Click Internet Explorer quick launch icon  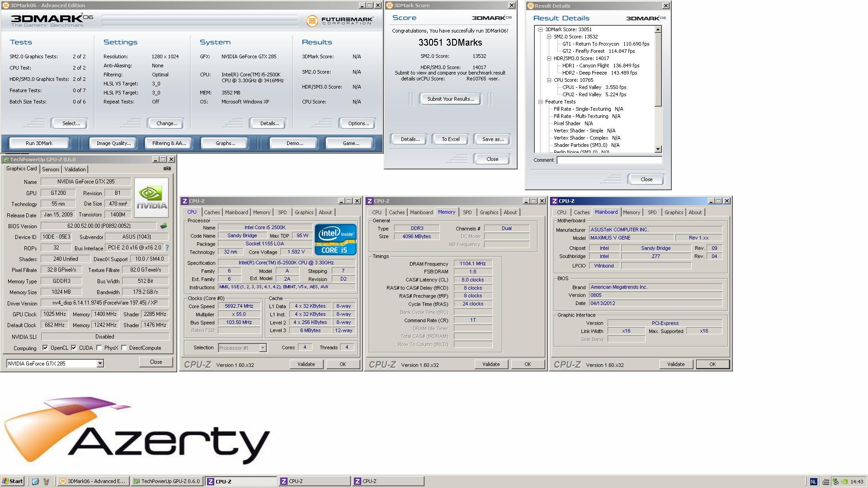click(35, 481)
